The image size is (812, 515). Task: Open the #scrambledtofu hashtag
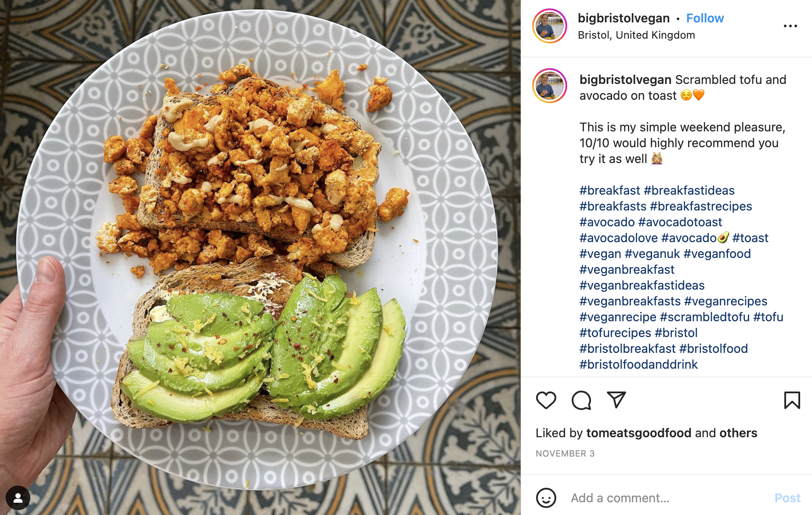point(705,317)
